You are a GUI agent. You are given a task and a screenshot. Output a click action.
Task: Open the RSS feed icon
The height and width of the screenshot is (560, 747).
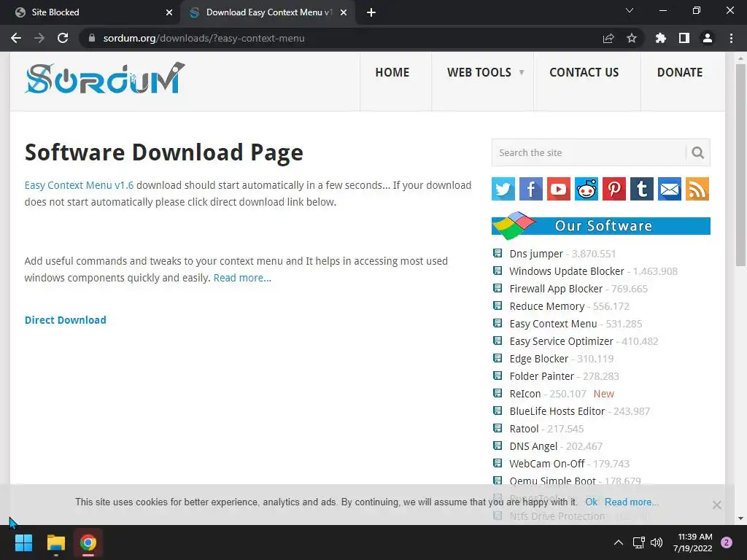tap(697, 189)
